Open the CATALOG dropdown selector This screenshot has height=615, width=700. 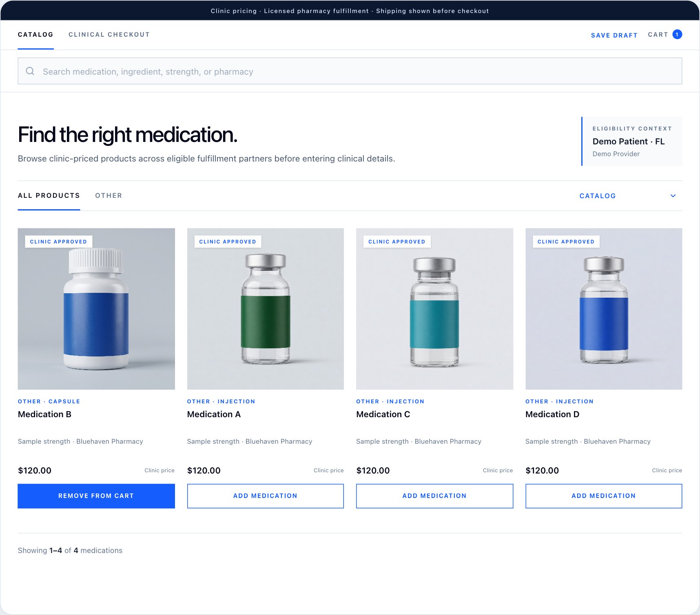coord(628,196)
